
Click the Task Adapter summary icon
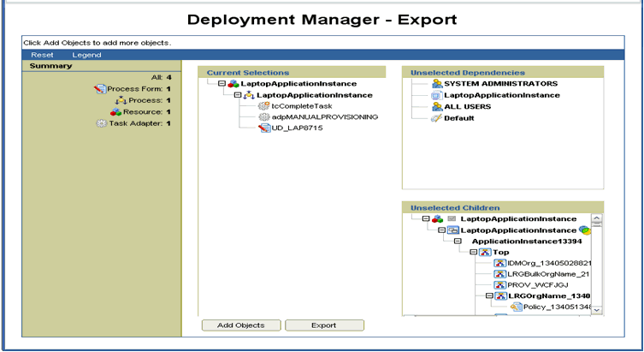pos(102,123)
